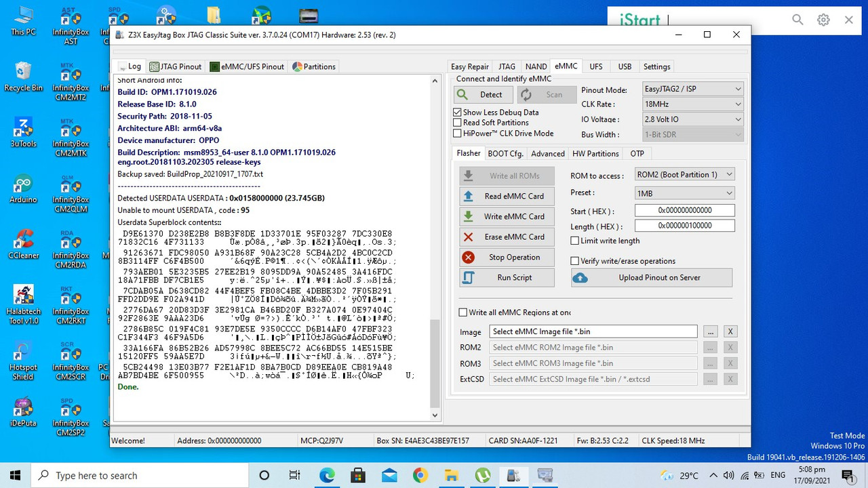This screenshot has height=488, width=868.
Task: Open InfinityBox CM2MT2 desktop icon
Action: pos(71,81)
